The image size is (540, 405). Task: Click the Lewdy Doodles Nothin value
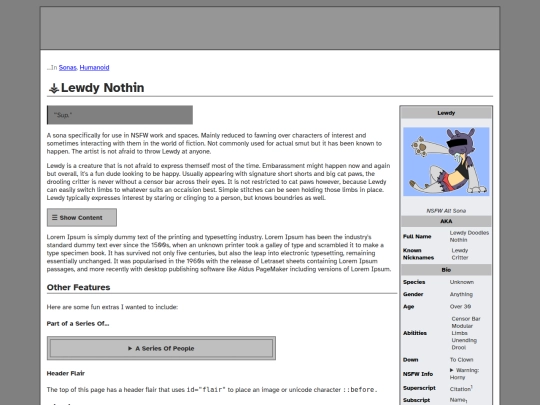469,236
